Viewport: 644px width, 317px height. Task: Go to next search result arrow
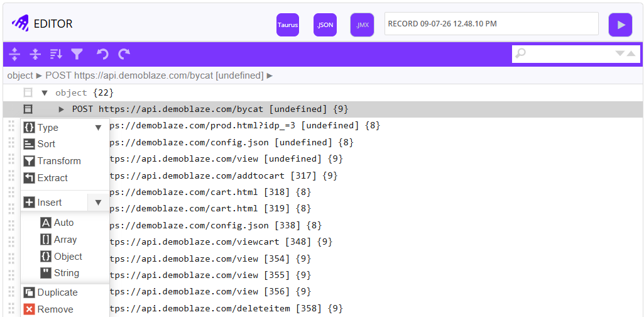pos(619,53)
